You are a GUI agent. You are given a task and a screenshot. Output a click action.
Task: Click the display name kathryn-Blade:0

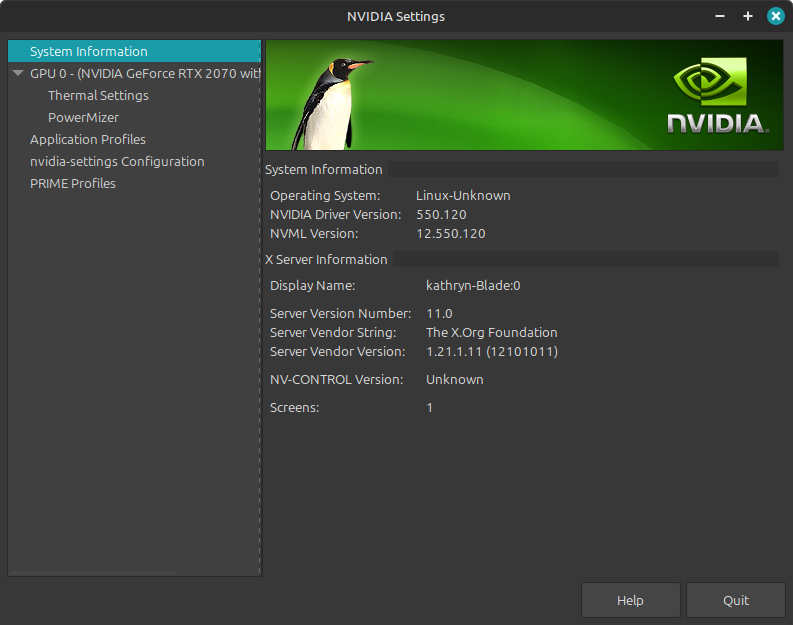[x=473, y=286]
